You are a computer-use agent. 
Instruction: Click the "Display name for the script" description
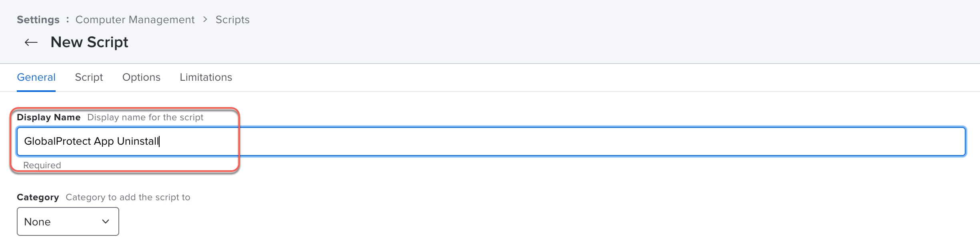pos(145,117)
